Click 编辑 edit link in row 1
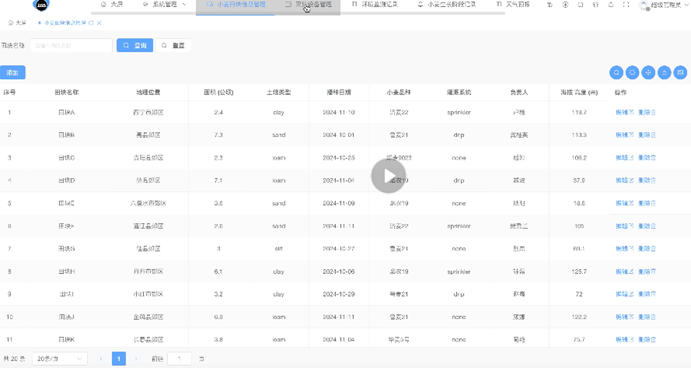Screen dimensions: 691x368 [624, 112]
